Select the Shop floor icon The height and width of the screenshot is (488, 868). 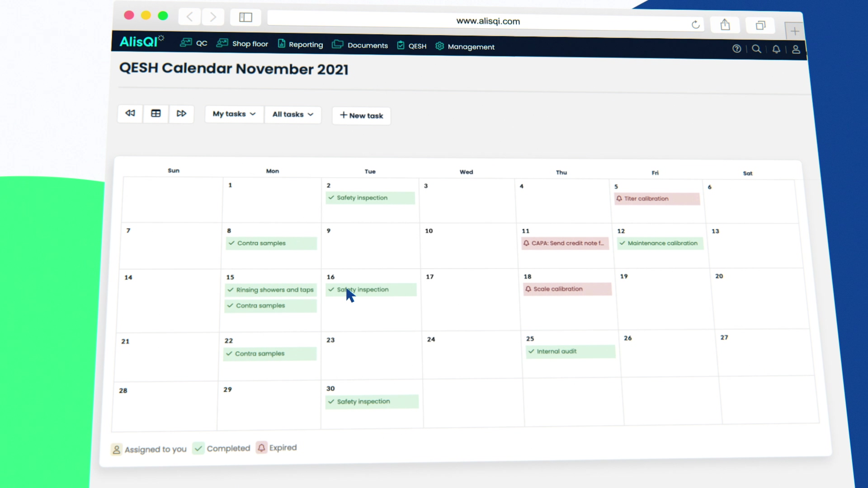222,42
